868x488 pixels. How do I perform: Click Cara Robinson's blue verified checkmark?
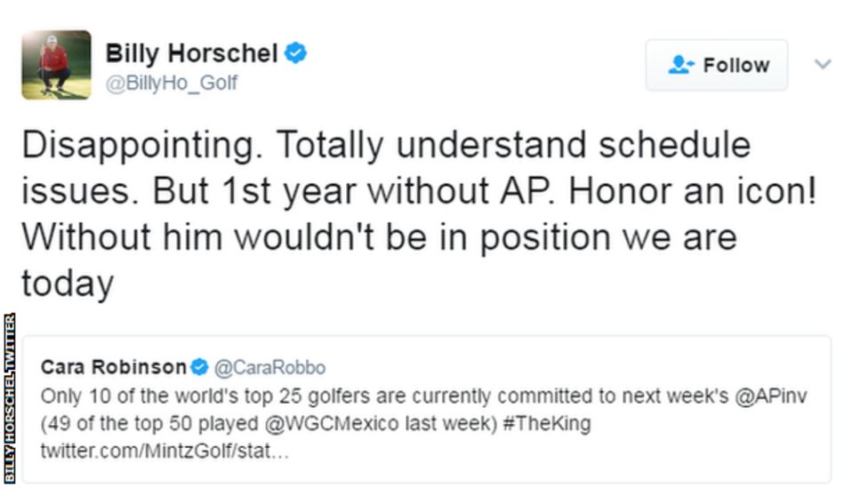(200, 367)
